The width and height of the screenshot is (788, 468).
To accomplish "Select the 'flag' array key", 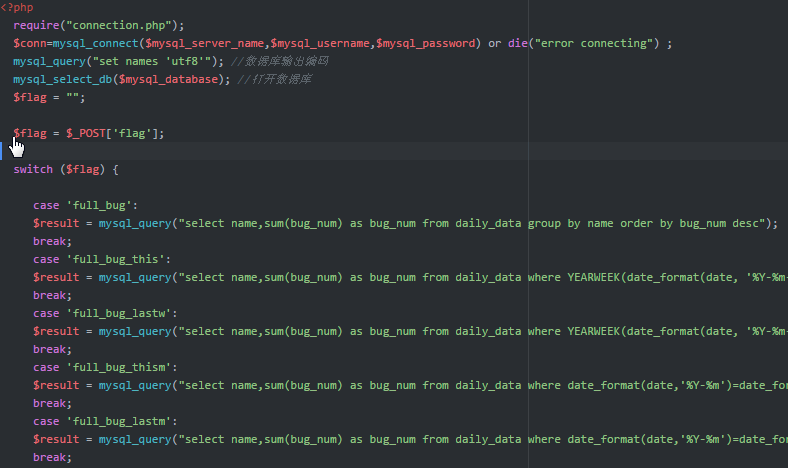I will click(132, 133).
